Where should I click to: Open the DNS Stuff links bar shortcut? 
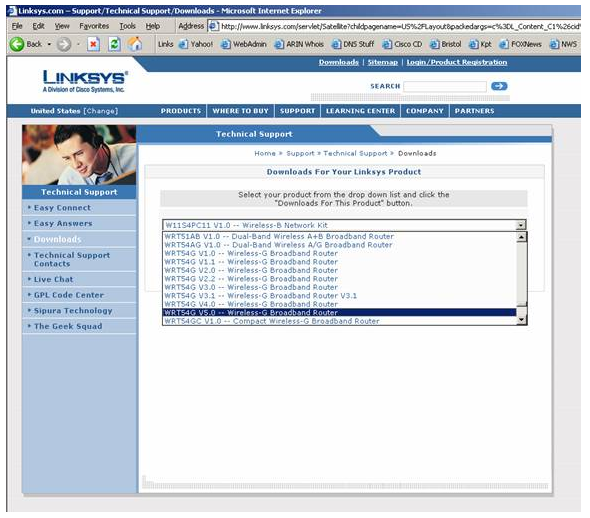pyautogui.click(x=353, y=44)
